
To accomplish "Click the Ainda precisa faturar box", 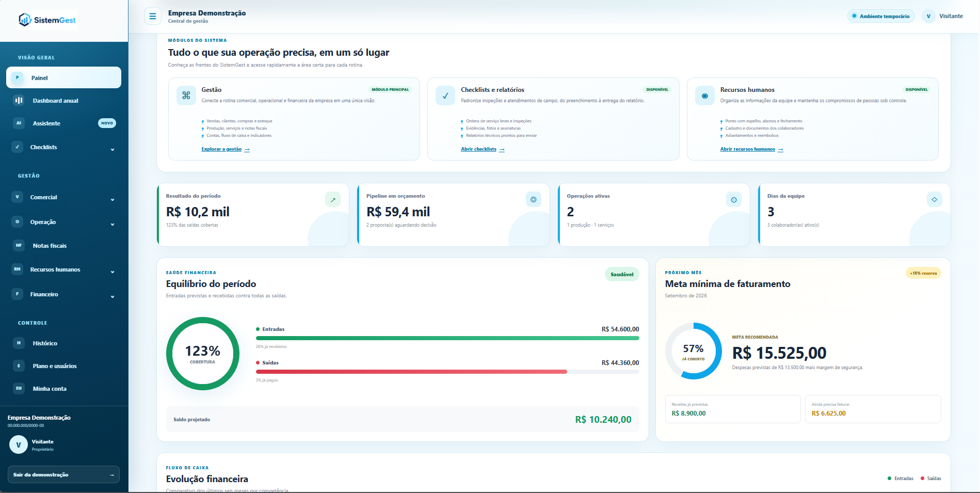I will click(873, 409).
